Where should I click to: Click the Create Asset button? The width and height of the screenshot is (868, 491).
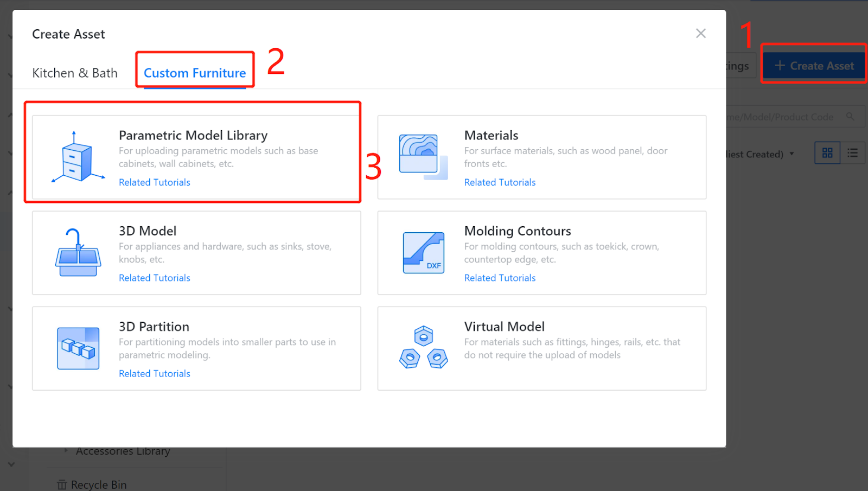click(814, 66)
